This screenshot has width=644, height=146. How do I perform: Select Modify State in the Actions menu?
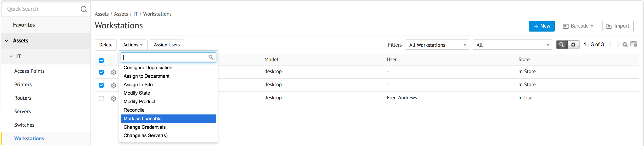137,93
